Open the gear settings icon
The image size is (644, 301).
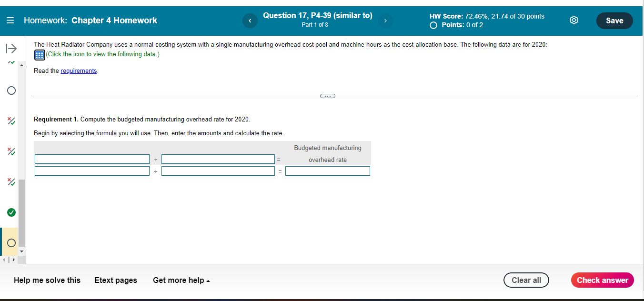coord(574,20)
